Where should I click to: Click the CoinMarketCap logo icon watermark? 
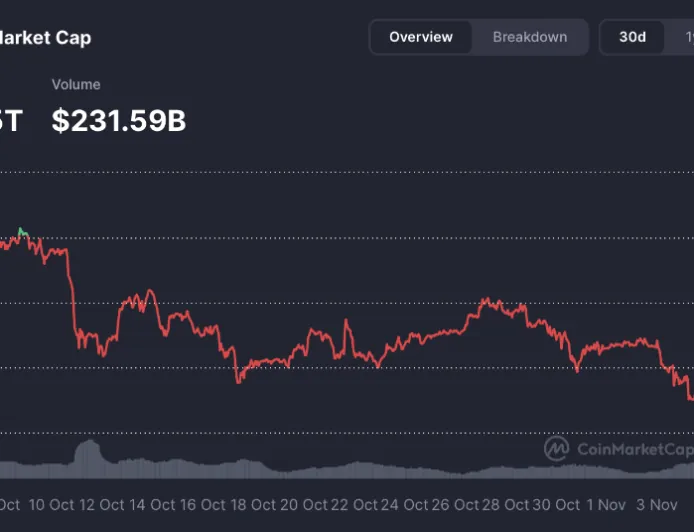tap(557, 449)
